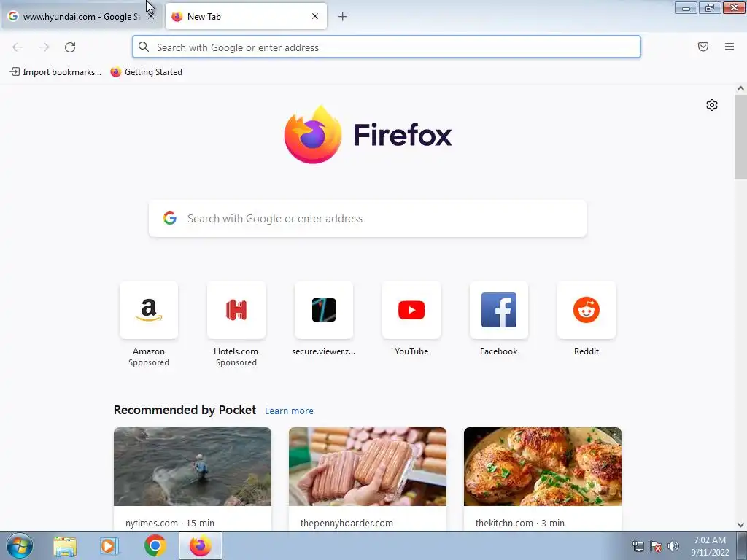
Task: Click Firefox taskbar button
Action: pyautogui.click(x=201, y=545)
